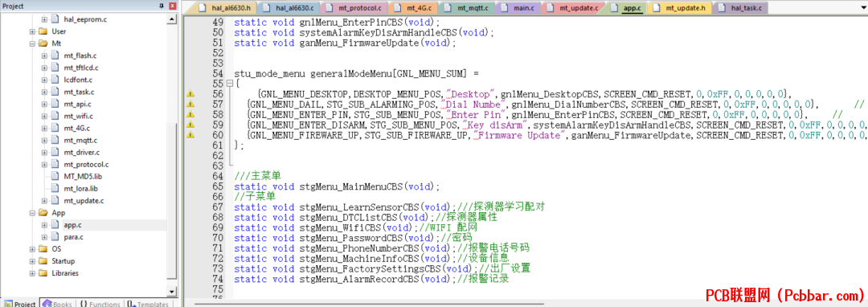Screen dimensions: 868x307
Task: Switch to the hal_al6630.h editor tab
Action: click(226, 8)
